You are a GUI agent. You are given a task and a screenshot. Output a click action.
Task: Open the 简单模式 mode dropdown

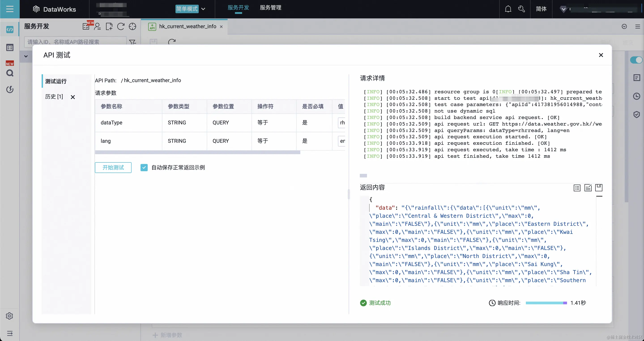click(190, 9)
